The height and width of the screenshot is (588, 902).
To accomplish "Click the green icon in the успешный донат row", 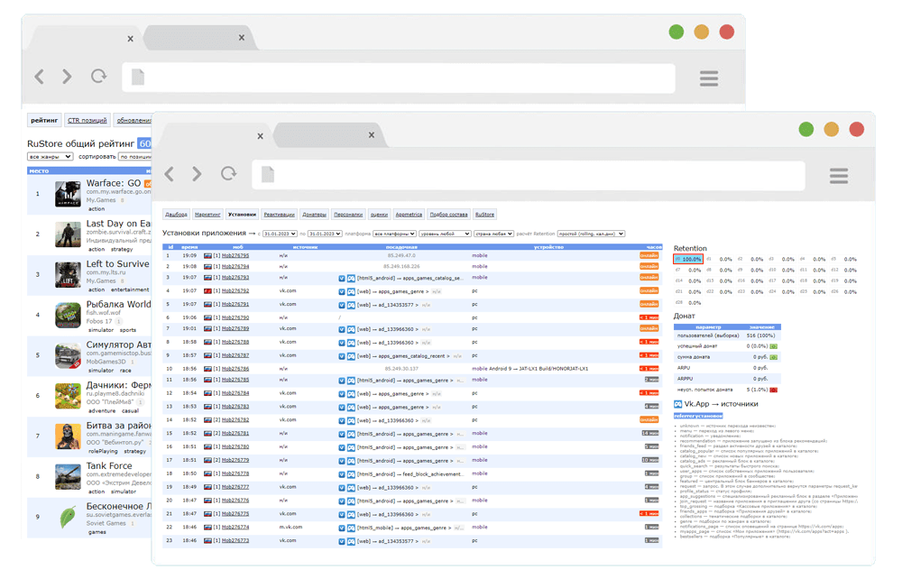I will pyautogui.click(x=774, y=346).
